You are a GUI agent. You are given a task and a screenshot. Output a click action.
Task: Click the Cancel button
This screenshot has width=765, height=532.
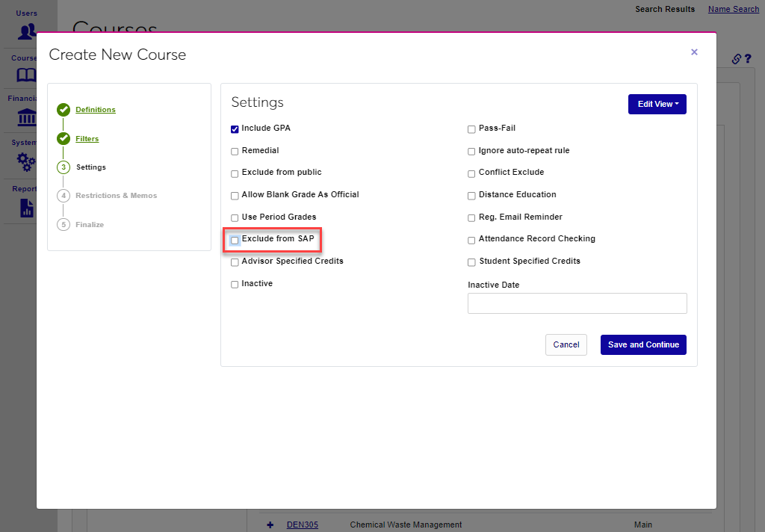(566, 344)
